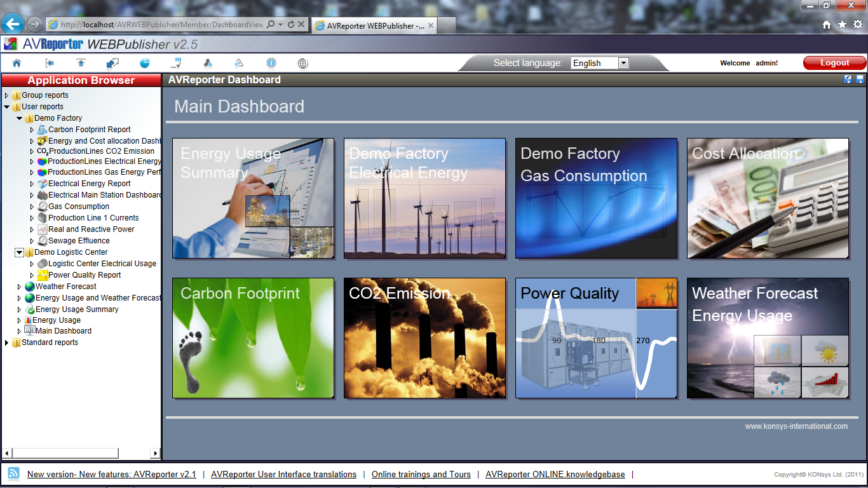The image size is (868, 488).
Task: Click the tree scrollbar left arrow
Action: point(7,453)
